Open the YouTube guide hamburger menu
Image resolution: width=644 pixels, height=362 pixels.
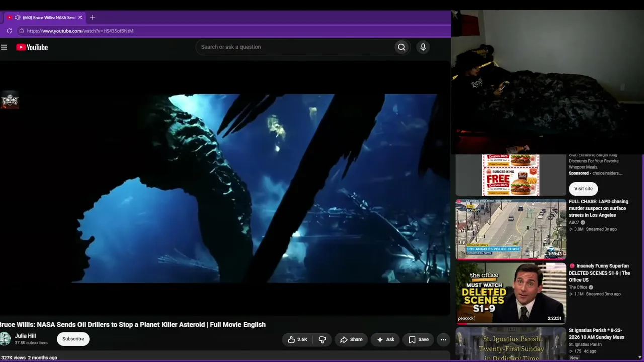[4, 47]
